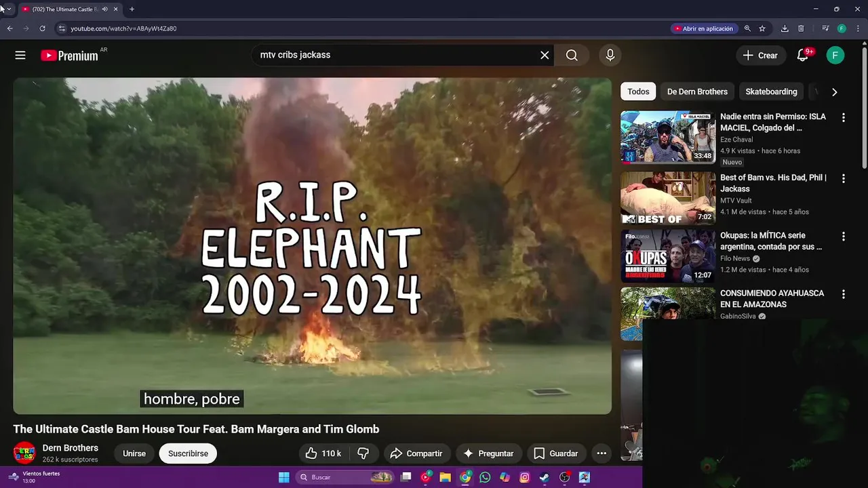Open options for Okupas video
Viewport: 868px width, 488px height.
844,237
